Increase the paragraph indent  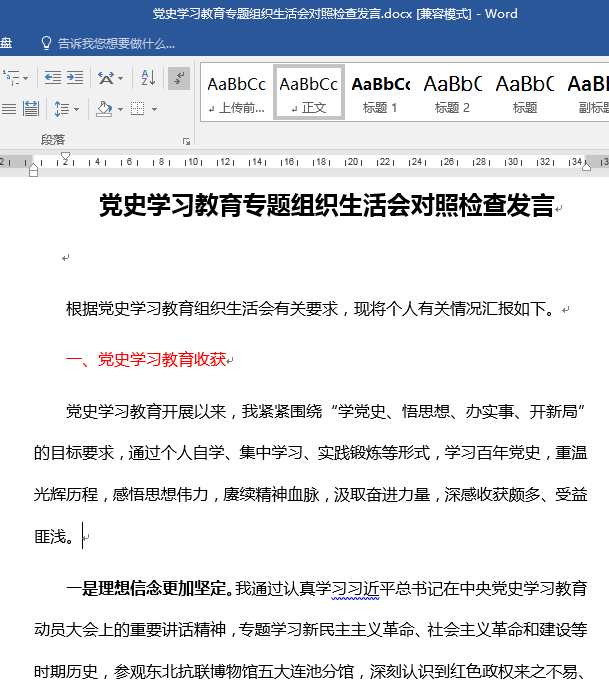pos(75,78)
